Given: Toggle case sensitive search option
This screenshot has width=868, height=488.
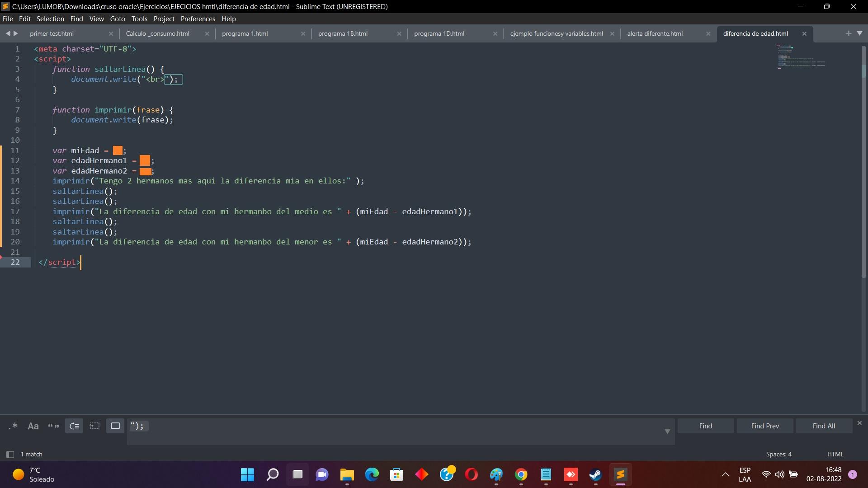Looking at the screenshot, I should [x=33, y=426].
